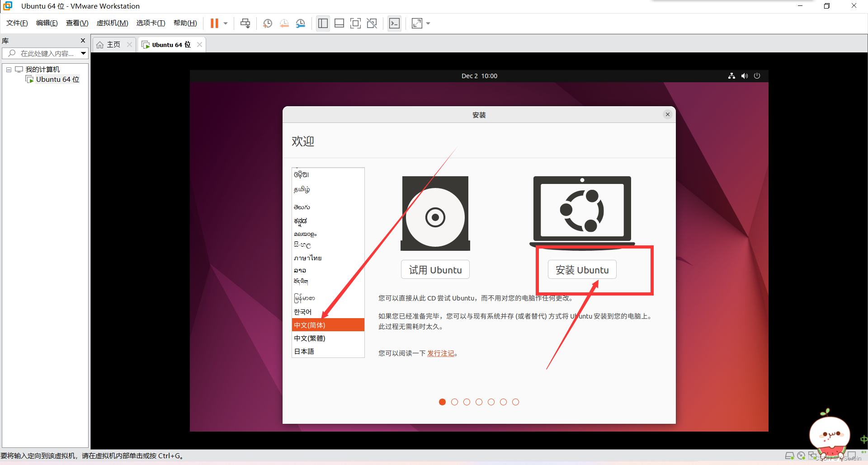The width and height of the screenshot is (868, 465).
Task: Click Send Ctrl+Alt+Del toolbar icon
Action: pos(245,23)
